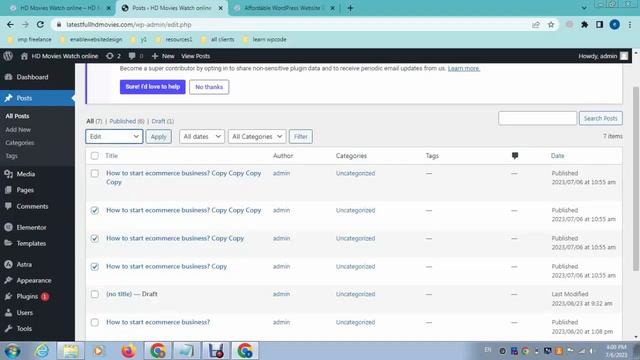This screenshot has width=640, height=360.
Task: Open the Posts menu in sidebar
Action: tap(37, 98)
